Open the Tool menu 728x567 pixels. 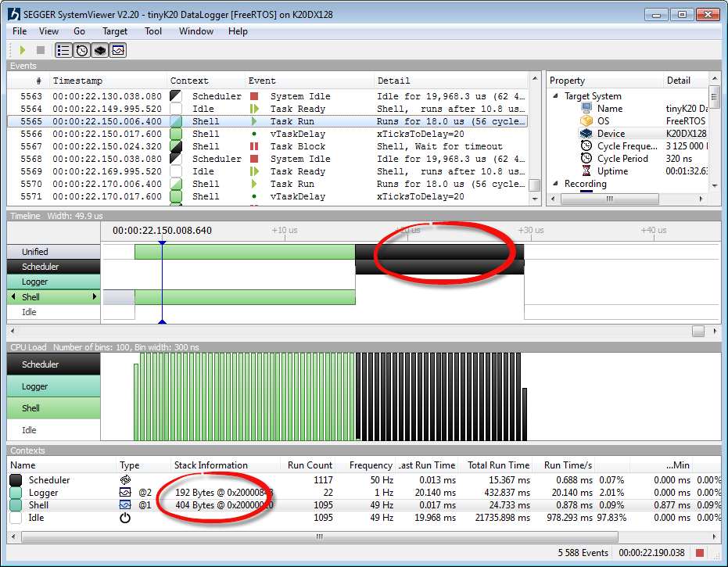click(153, 31)
